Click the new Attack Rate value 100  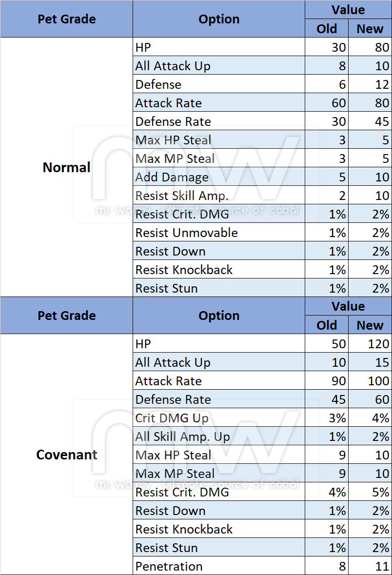[370, 381]
